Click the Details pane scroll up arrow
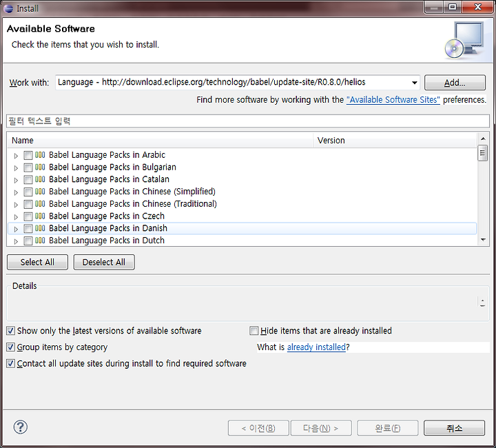Image resolution: width=496 pixels, height=448 pixels. (482, 300)
